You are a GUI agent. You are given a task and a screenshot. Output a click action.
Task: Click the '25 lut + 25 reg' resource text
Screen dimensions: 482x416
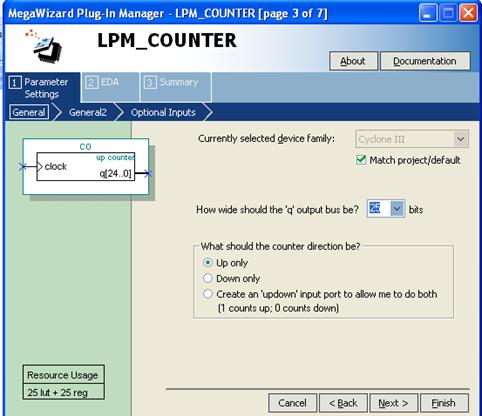pyautogui.click(x=58, y=393)
